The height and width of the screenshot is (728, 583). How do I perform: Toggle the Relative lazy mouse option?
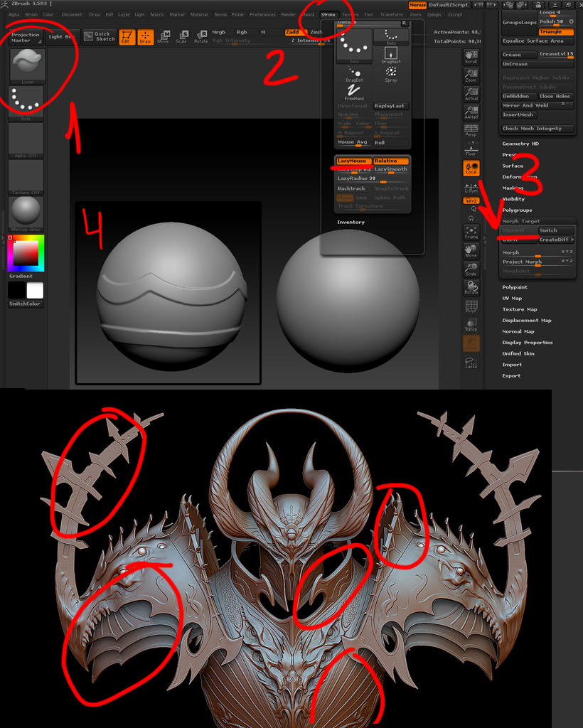point(391,161)
